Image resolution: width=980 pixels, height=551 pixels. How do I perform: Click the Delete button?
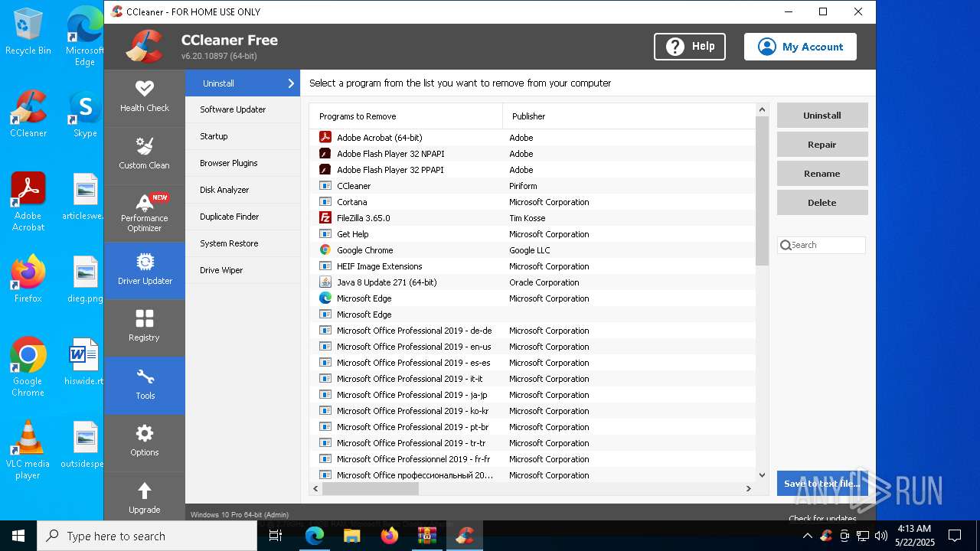coord(822,203)
